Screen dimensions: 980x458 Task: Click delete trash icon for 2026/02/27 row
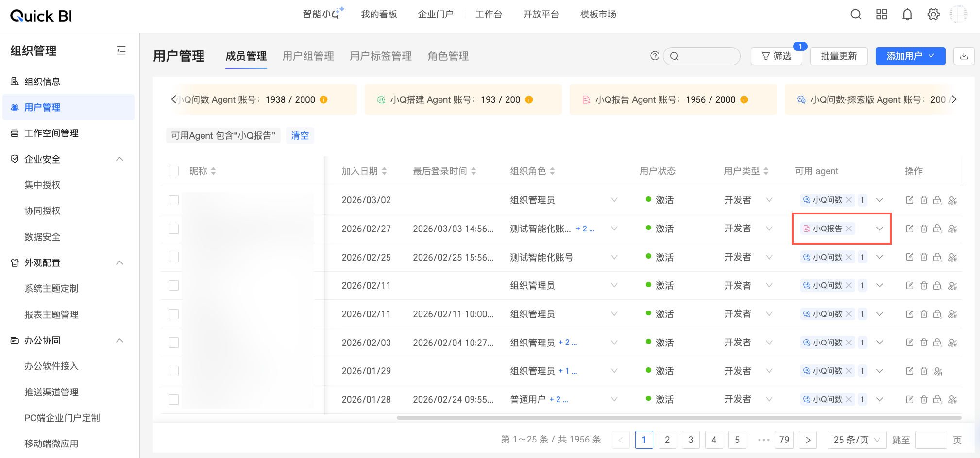[x=924, y=229]
